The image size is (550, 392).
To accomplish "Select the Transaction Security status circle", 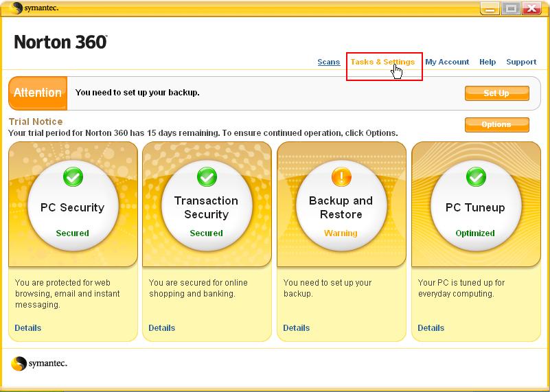I will pos(207,206).
